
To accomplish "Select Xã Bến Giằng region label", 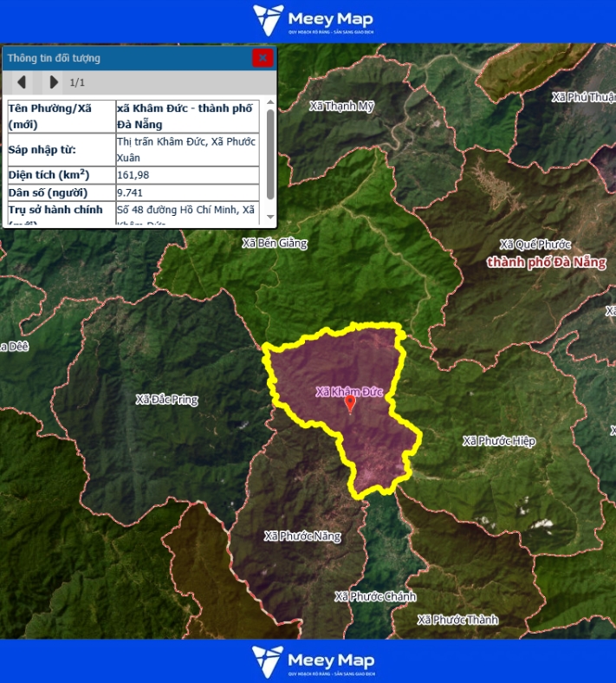I will (x=275, y=244).
